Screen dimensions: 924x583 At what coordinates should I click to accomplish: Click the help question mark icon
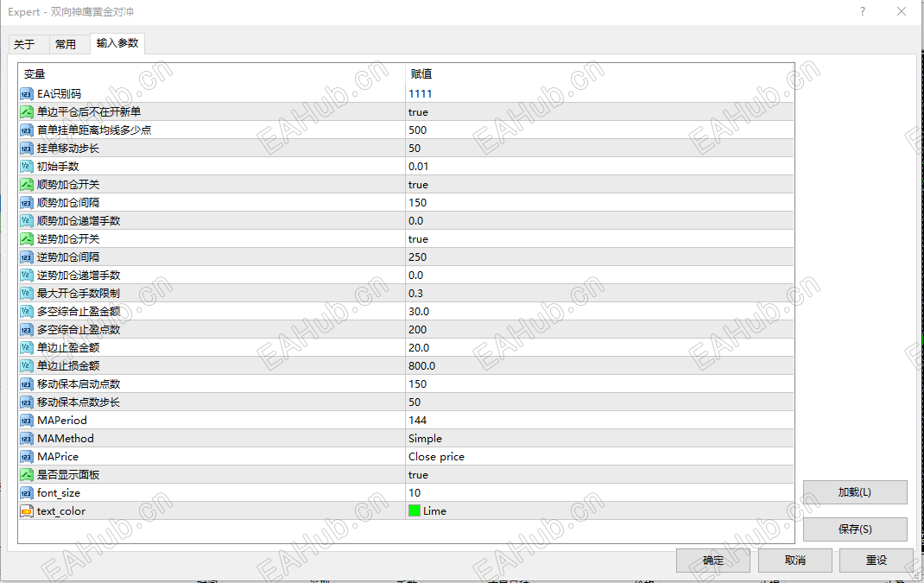point(862,11)
